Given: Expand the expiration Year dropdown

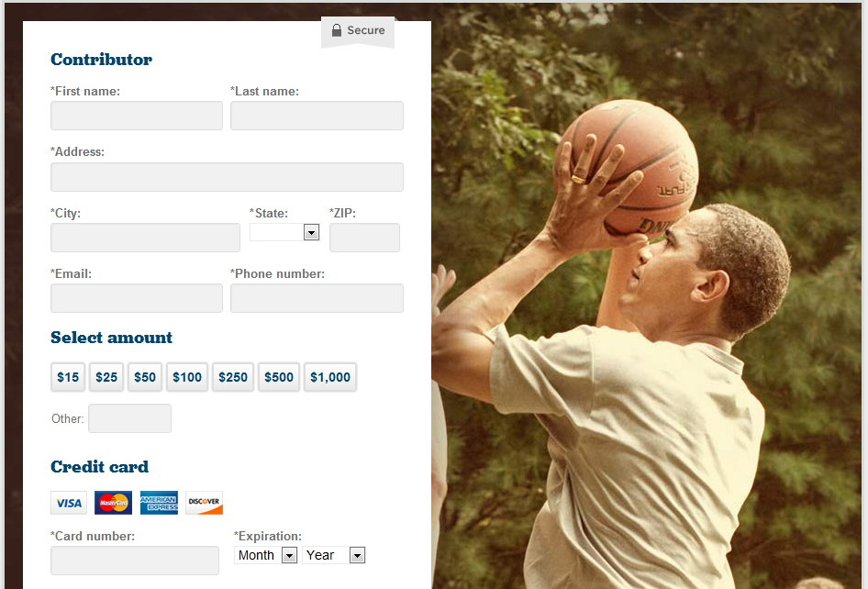Looking at the screenshot, I should tap(333, 555).
